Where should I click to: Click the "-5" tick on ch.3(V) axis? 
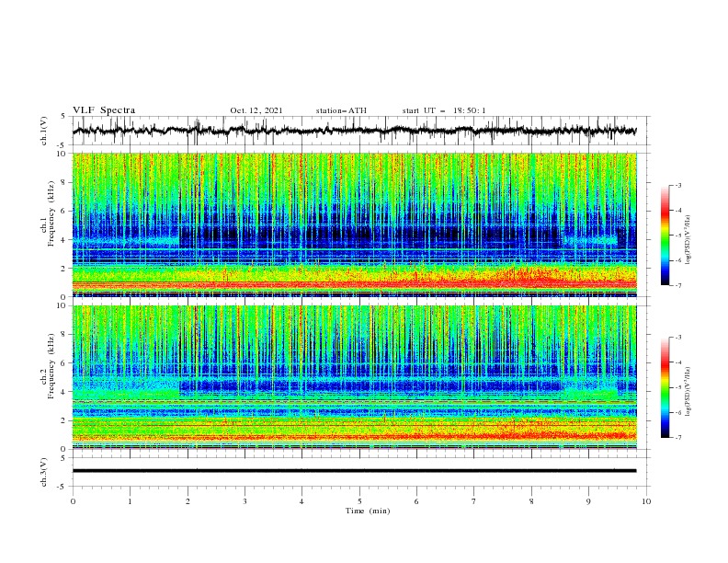[63, 487]
